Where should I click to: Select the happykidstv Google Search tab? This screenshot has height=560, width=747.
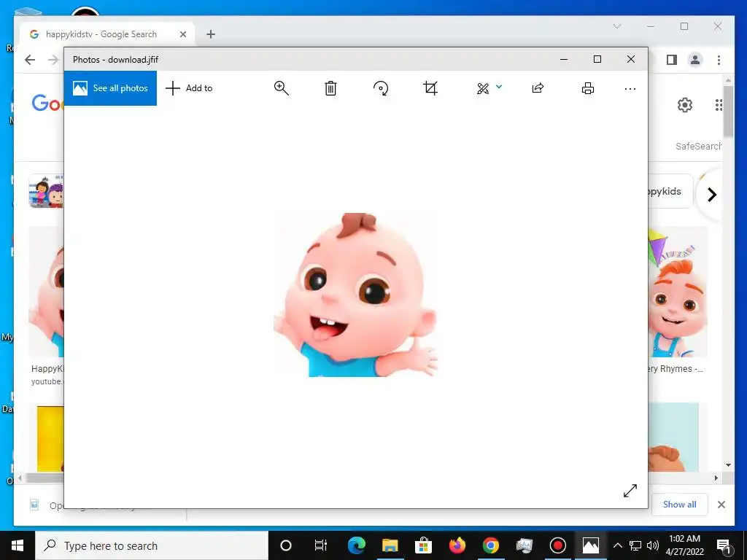(x=107, y=34)
